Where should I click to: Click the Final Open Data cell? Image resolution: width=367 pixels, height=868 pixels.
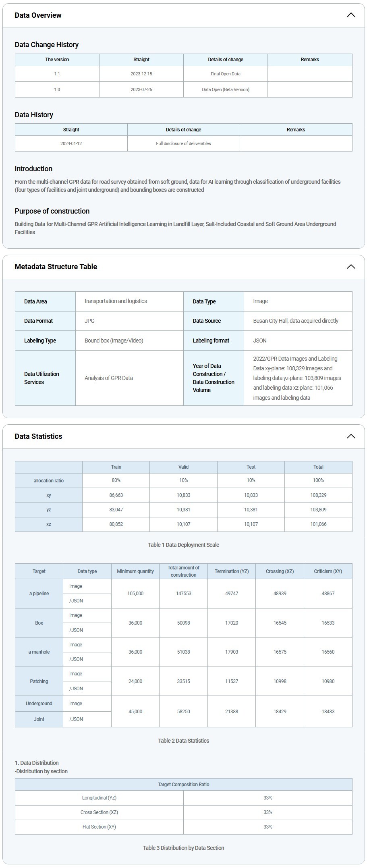click(226, 74)
